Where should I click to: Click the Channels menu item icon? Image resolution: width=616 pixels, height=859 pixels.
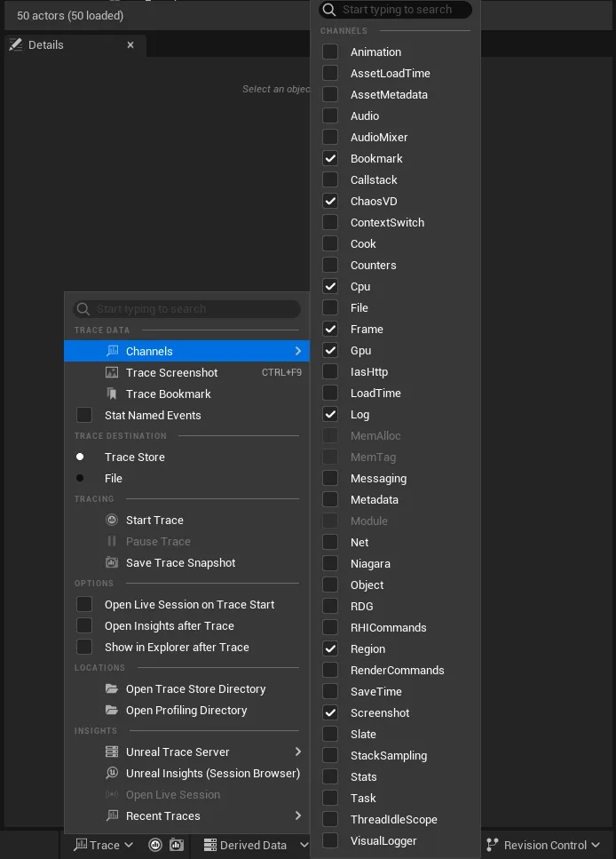point(112,351)
